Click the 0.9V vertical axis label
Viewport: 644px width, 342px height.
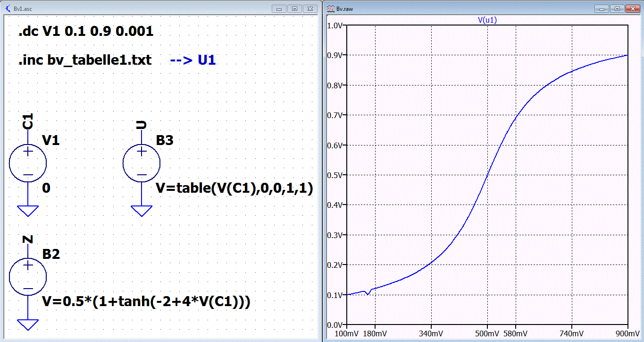click(x=335, y=55)
